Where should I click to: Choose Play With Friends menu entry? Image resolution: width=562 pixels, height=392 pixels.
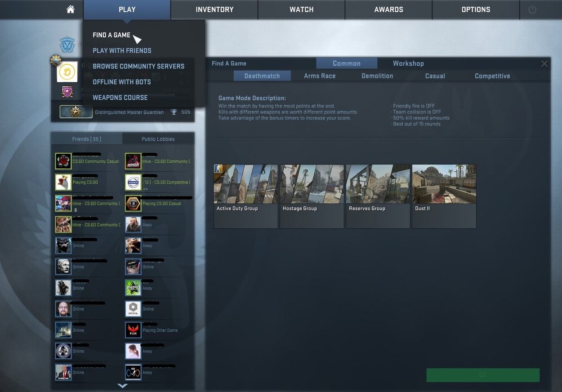pyautogui.click(x=122, y=51)
